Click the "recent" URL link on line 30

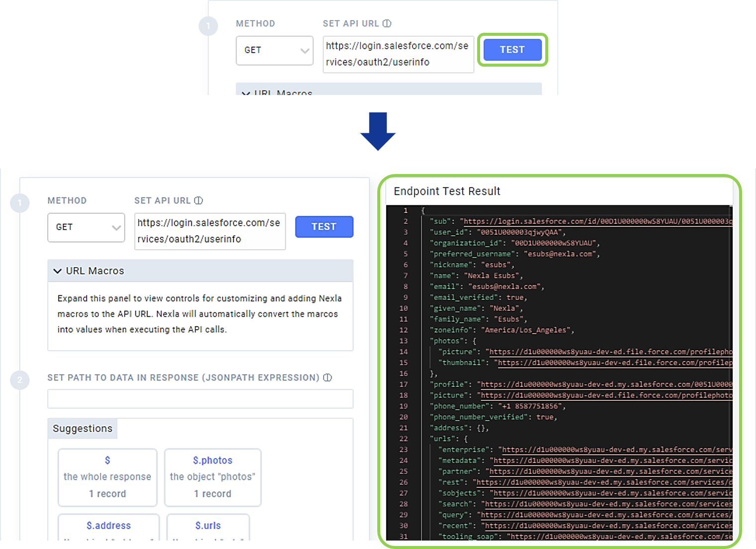click(608, 526)
